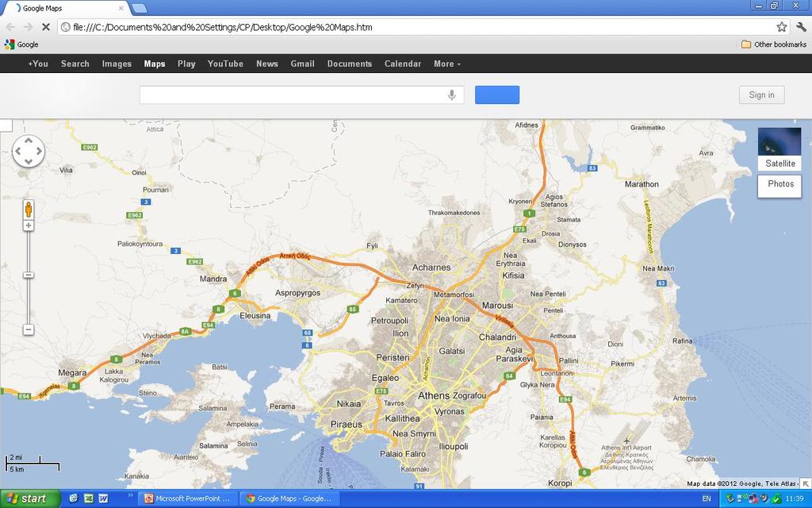Click the 64 road shield near Agia Paraskevi
The width and height of the screenshot is (812, 508).
click(509, 375)
